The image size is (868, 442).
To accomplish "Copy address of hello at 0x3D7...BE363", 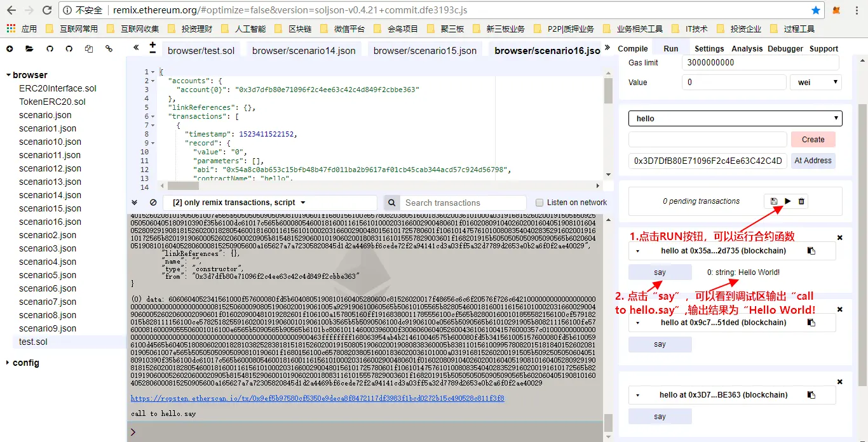I will click(x=811, y=395).
